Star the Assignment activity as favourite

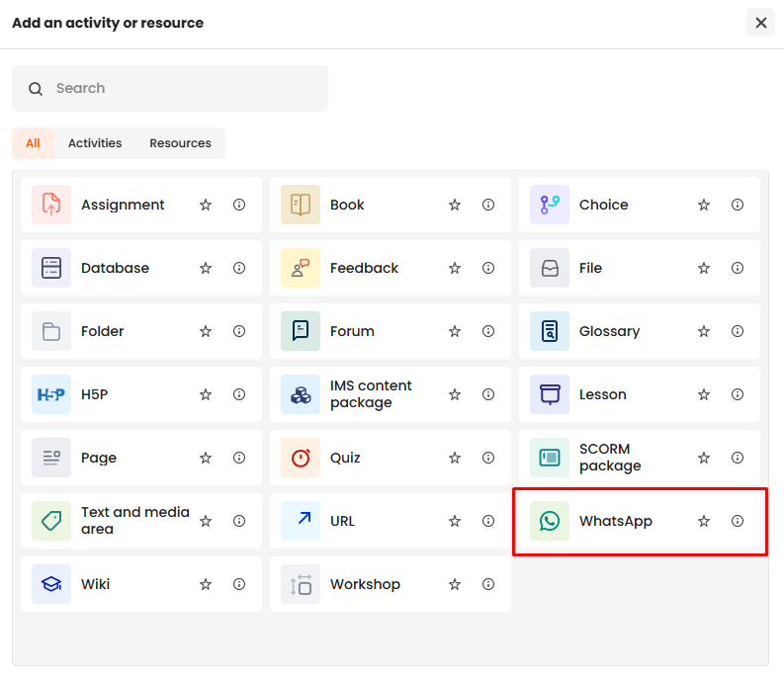206,205
